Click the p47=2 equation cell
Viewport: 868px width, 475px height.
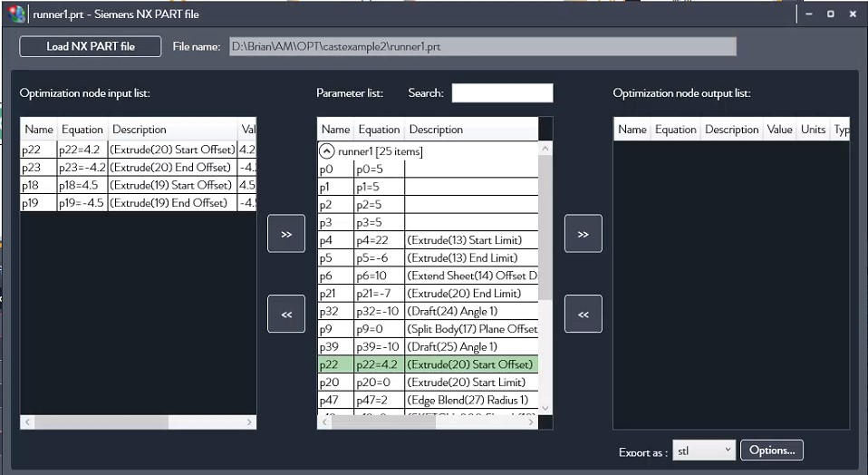[x=380, y=399]
